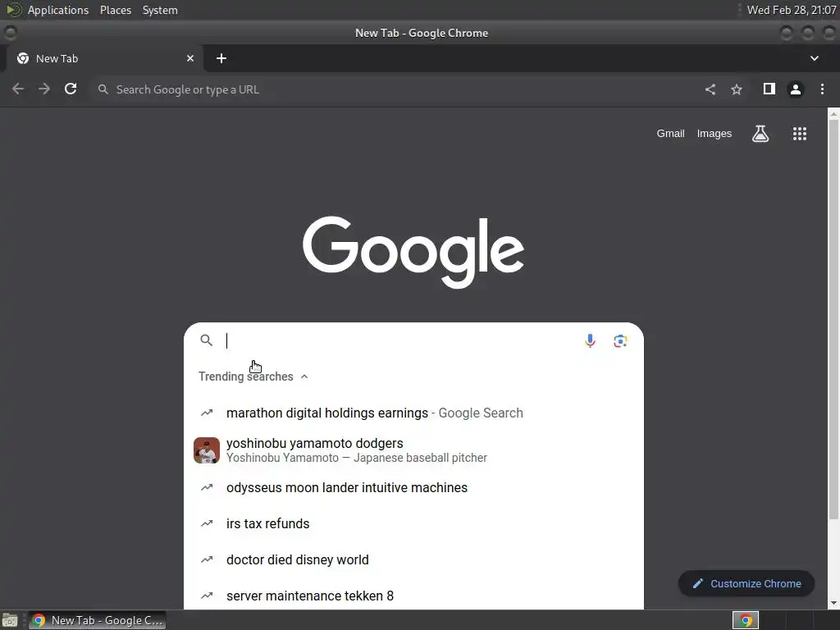Image resolution: width=840 pixels, height=630 pixels.
Task: Go forward using the forward arrow
Action: (44, 89)
